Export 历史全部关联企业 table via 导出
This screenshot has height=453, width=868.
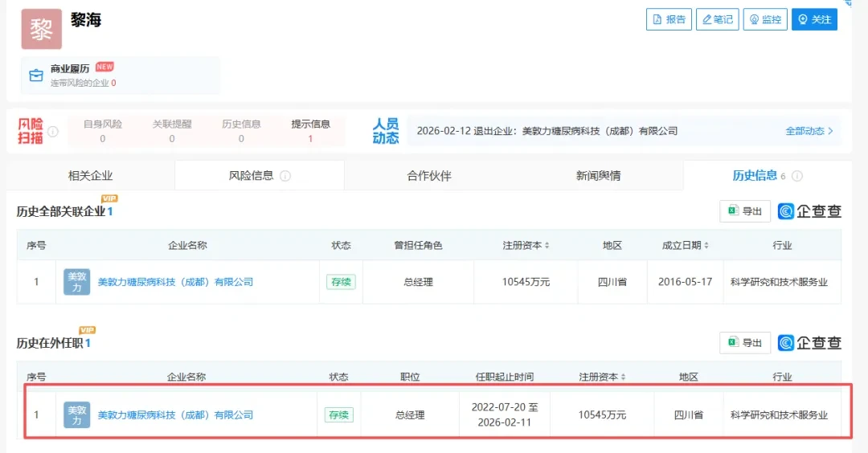[x=745, y=211]
